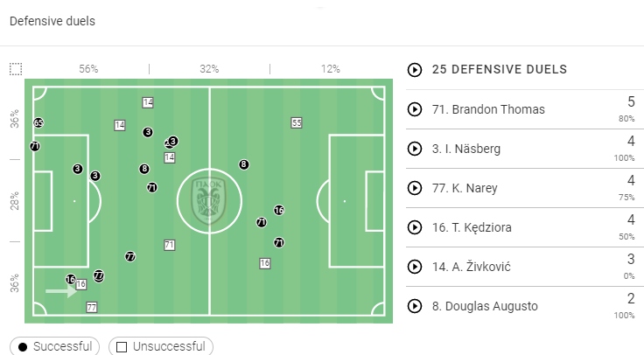Select the 25 DEFENSIVE DUELS heading
The image size is (644, 355).
pos(499,70)
